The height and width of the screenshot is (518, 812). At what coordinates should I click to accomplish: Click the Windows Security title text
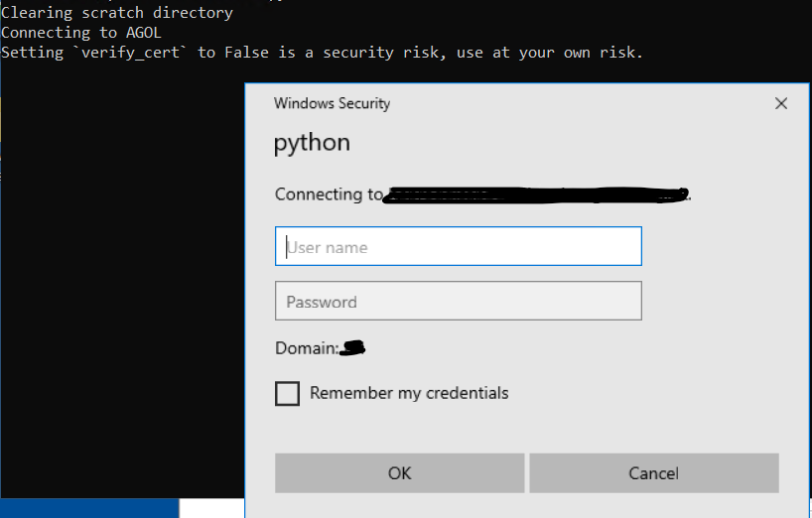click(x=332, y=103)
